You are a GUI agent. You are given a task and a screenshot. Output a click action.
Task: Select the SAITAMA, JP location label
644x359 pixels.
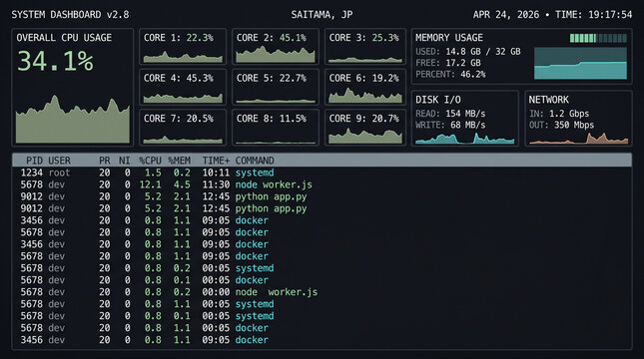pos(322,15)
